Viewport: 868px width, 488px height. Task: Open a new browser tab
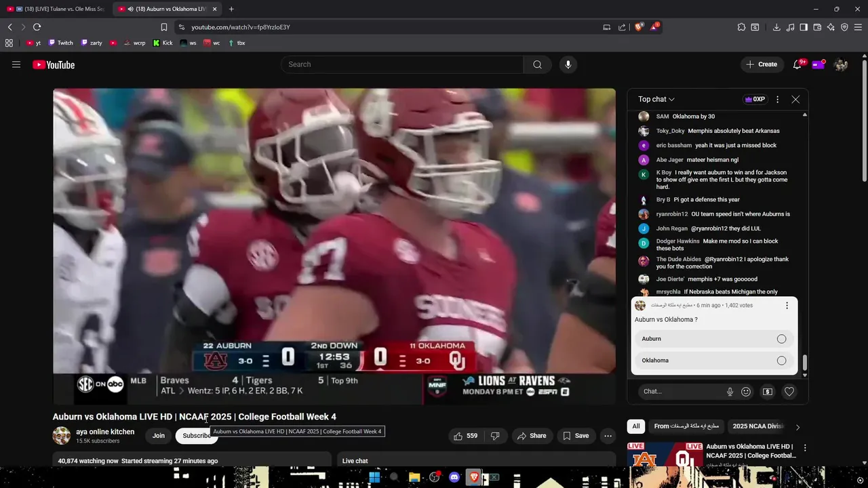click(x=231, y=9)
